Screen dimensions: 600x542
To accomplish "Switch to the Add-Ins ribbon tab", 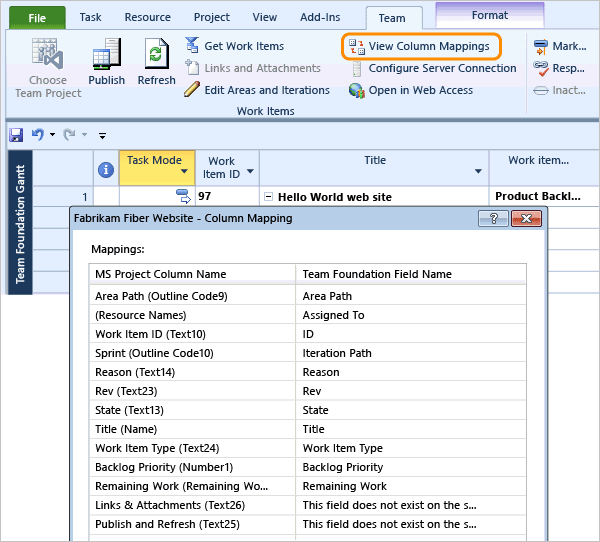I will coord(320,17).
